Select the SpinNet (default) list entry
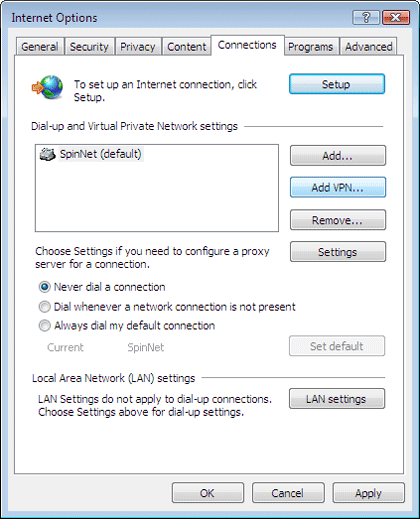The image size is (420, 519). coord(101,154)
